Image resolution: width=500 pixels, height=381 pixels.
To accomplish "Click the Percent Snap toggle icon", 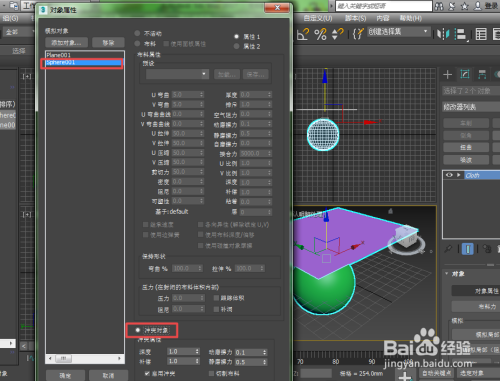I will click(x=321, y=34).
